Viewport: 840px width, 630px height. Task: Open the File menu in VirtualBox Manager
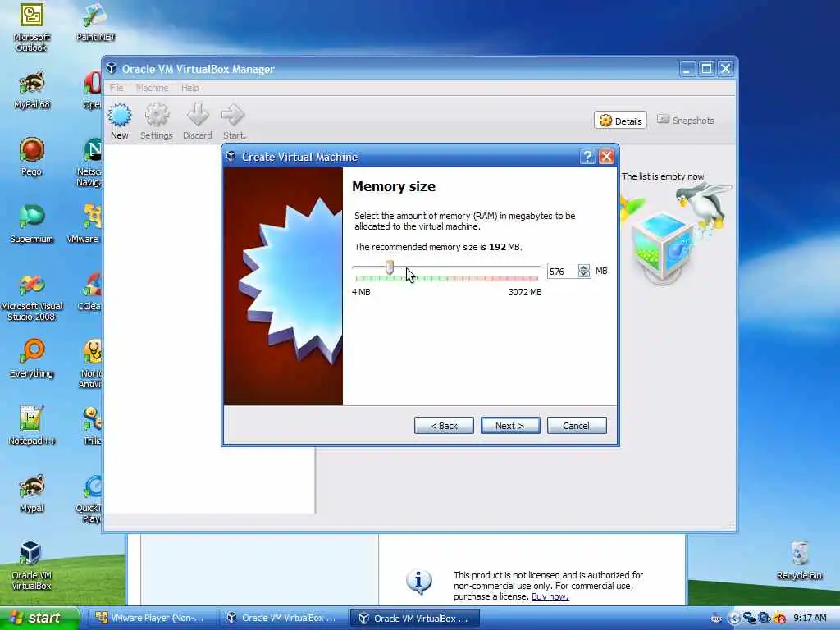pos(116,88)
